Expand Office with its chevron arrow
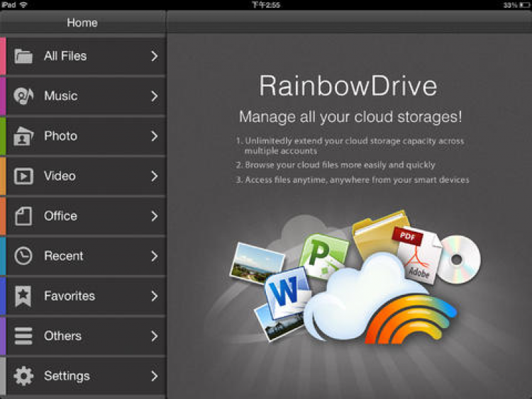This screenshot has height=399, width=532. tap(155, 216)
